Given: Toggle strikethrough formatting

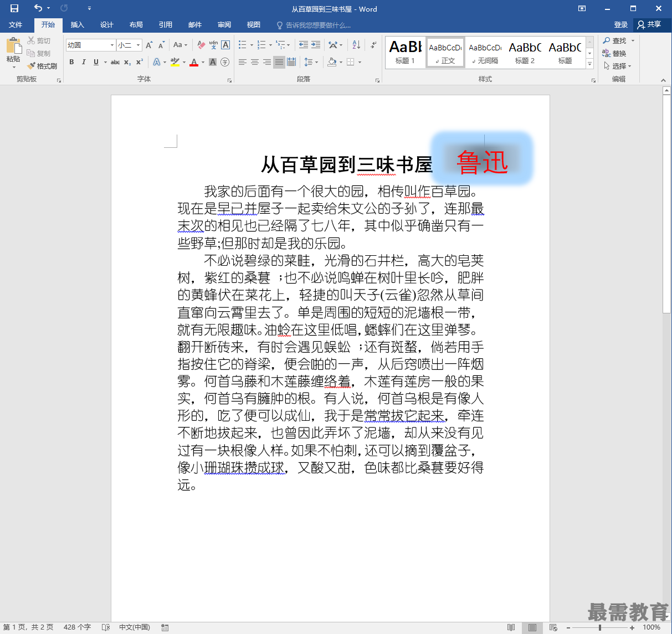Looking at the screenshot, I should pos(115,62).
